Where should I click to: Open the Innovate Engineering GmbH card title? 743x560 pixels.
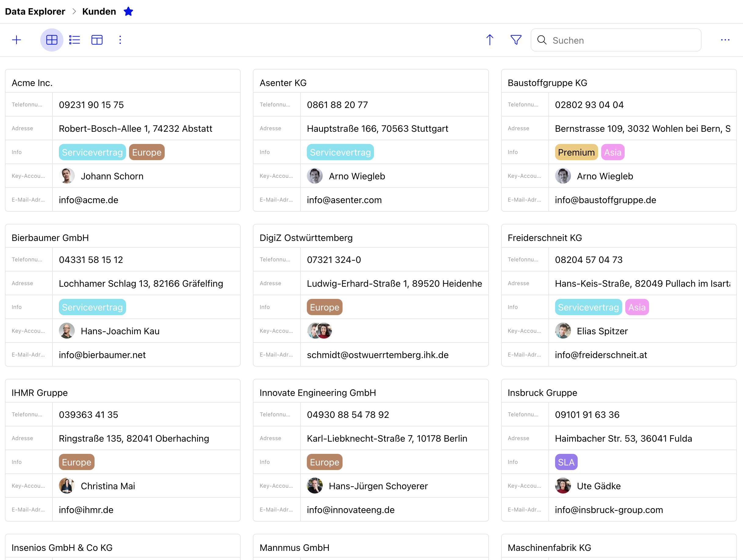point(318,392)
